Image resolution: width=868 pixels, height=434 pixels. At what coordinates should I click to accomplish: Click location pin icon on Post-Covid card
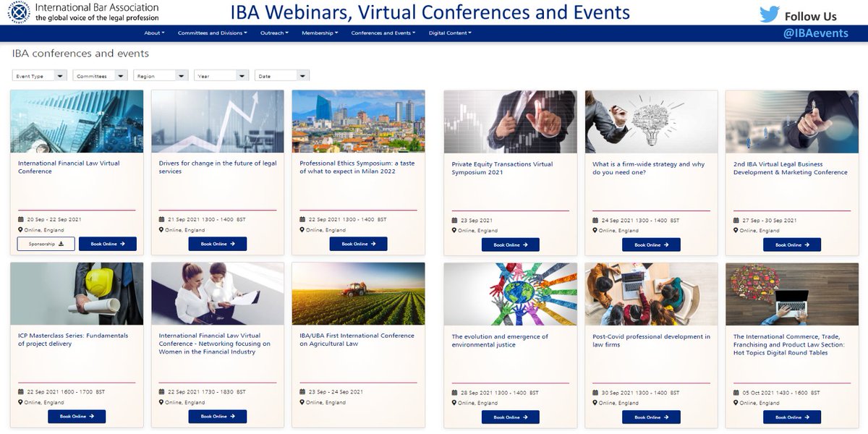(x=595, y=403)
